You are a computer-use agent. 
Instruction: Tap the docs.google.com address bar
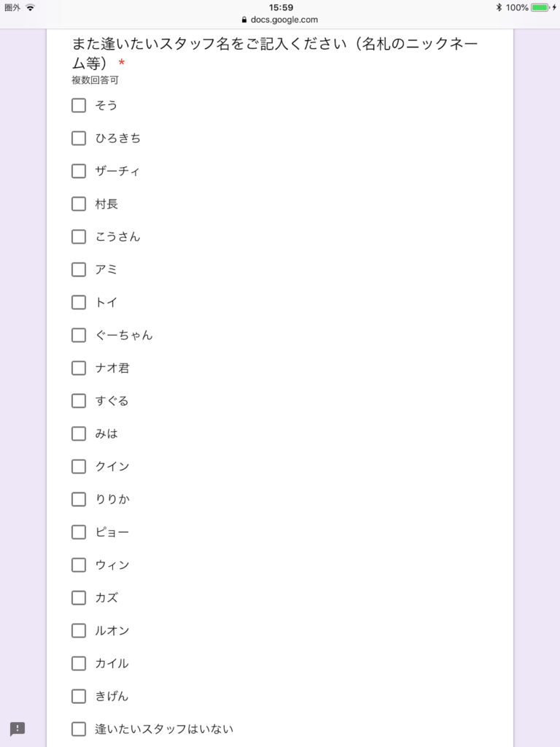coord(280,20)
